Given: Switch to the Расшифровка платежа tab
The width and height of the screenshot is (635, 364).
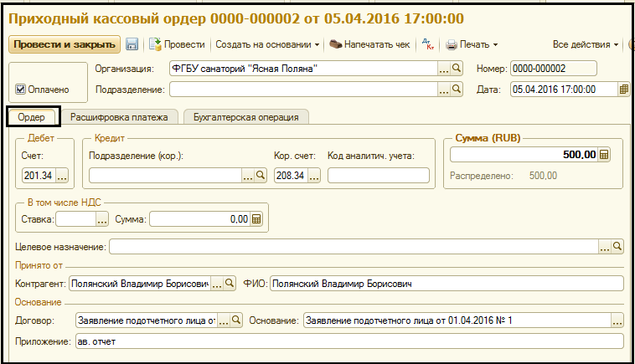Looking at the screenshot, I should [x=119, y=117].
